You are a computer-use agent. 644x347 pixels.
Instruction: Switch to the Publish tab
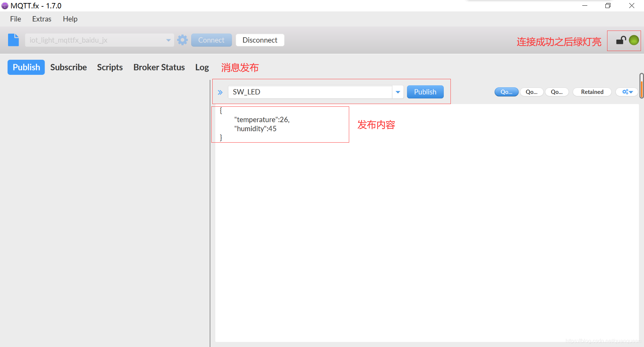coord(26,67)
